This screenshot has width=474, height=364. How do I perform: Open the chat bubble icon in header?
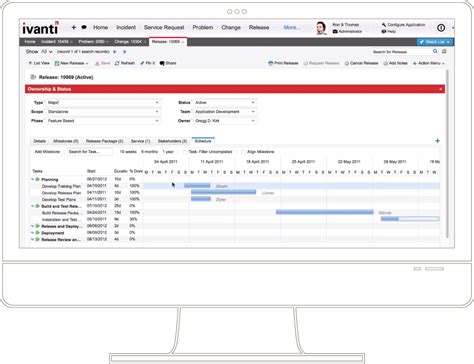(84, 27)
